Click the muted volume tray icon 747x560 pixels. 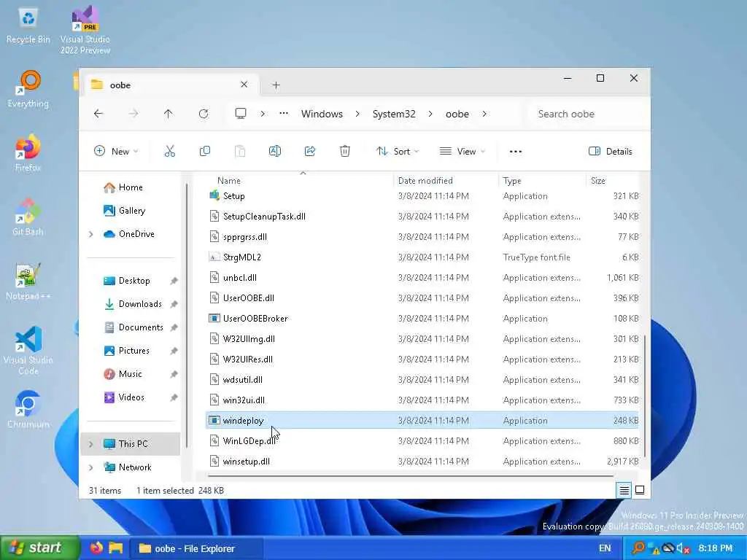[x=683, y=548]
